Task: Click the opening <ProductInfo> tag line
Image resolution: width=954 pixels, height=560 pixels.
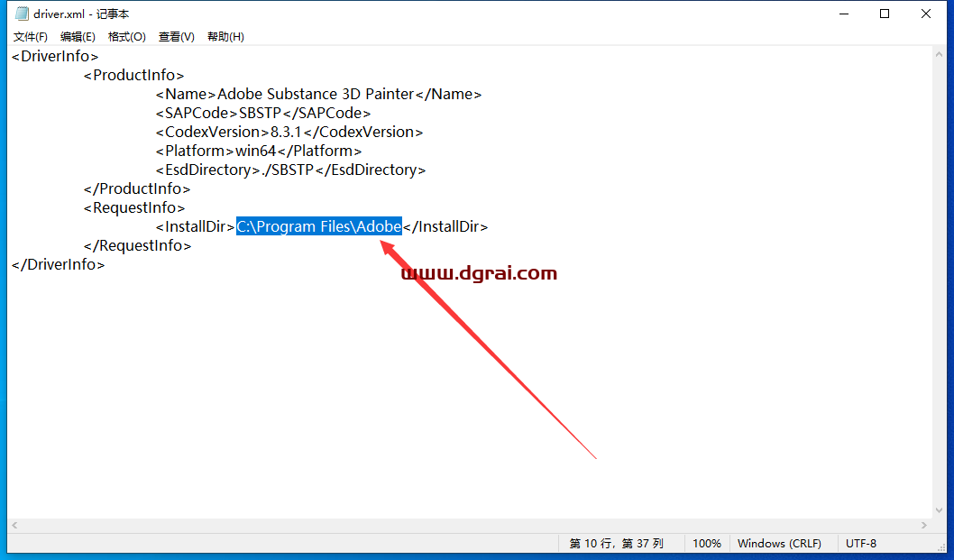Action: click(x=133, y=75)
